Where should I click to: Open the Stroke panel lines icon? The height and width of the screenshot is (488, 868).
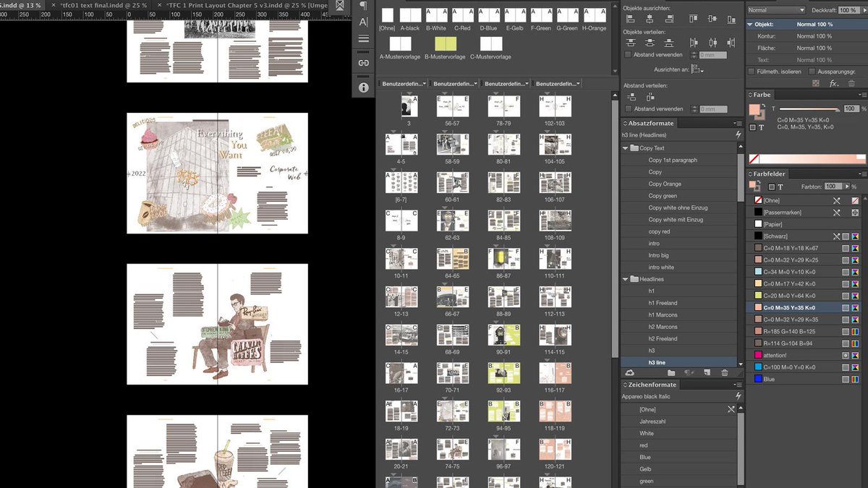pyautogui.click(x=363, y=39)
